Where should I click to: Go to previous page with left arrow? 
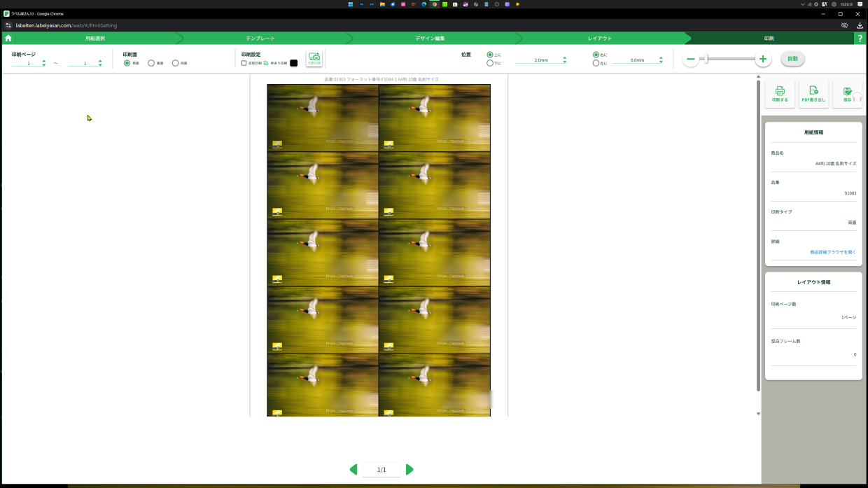tap(353, 469)
